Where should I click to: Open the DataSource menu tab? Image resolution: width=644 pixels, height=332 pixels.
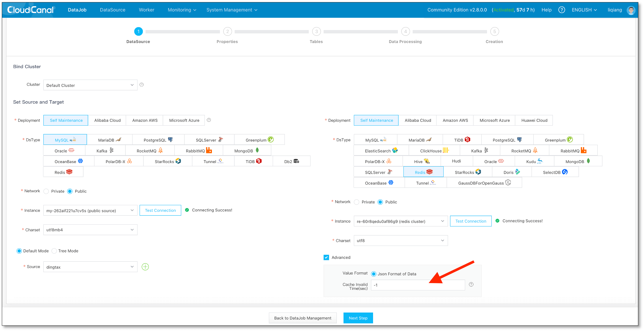112,10
